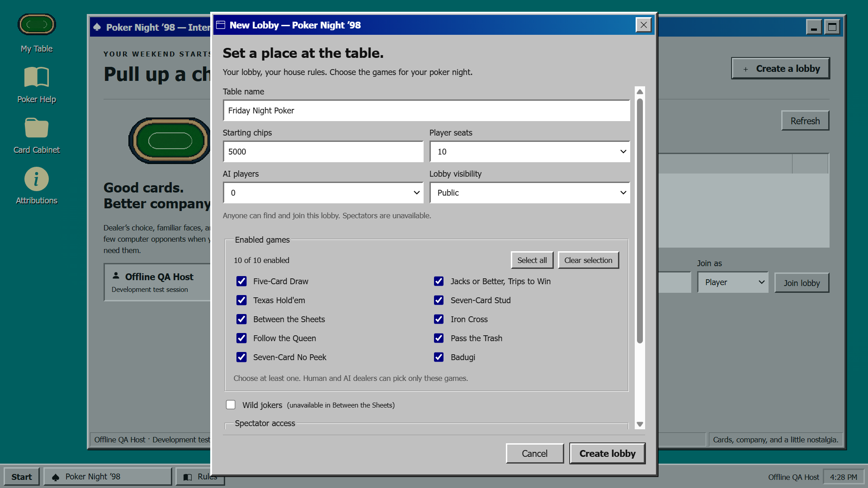Click the Select all games button

pyautogui.click(x=532, y=260)
